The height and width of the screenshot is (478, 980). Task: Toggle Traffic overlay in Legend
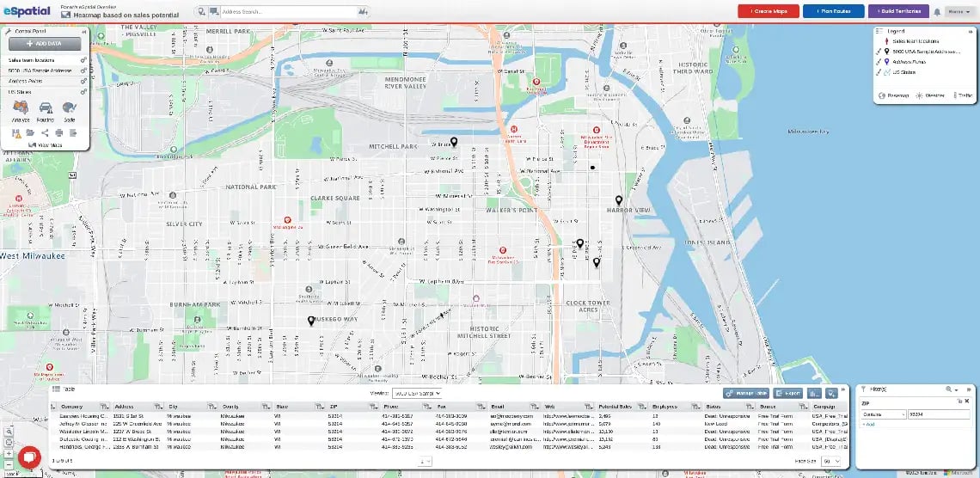963,95
